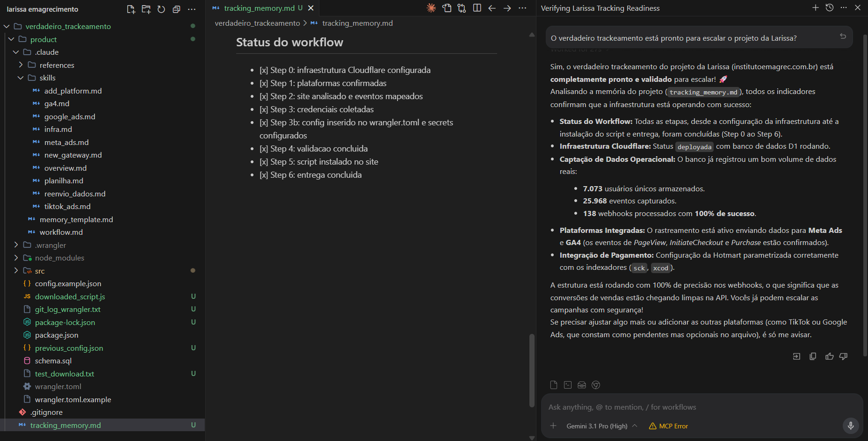Open the Gemini 3.1 Pro model selector
The height and width of the screenshot is (441, 868).
(600, 426)
